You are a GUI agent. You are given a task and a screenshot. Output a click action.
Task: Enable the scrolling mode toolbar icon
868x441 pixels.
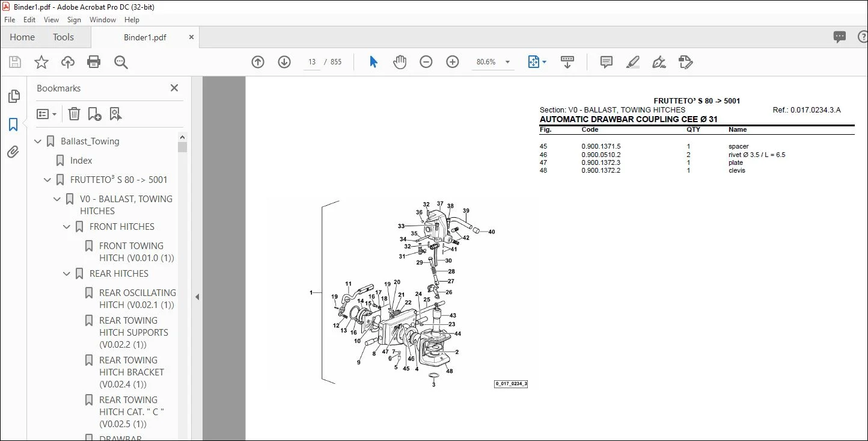567,62
